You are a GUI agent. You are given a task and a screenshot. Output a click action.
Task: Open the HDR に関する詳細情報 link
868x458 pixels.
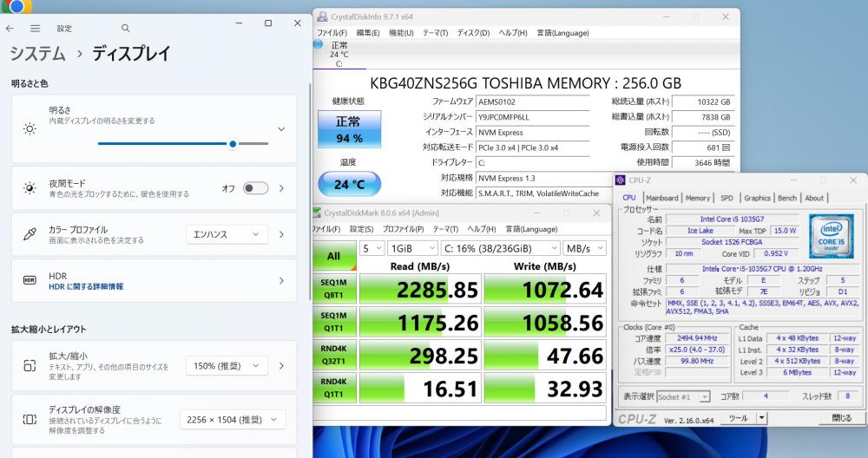click(x=86, y=286)
